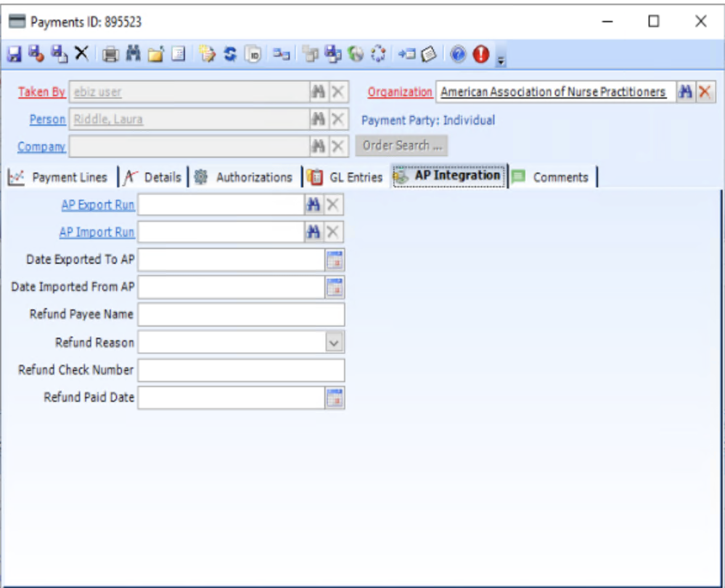The height and width of the screenshot is (588, 725).
Task: Click the AP Import Run link
Action: tap(96, 232)
